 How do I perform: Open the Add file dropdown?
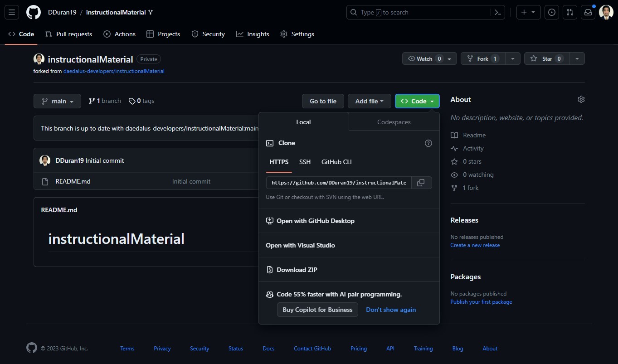coord(369,101)
